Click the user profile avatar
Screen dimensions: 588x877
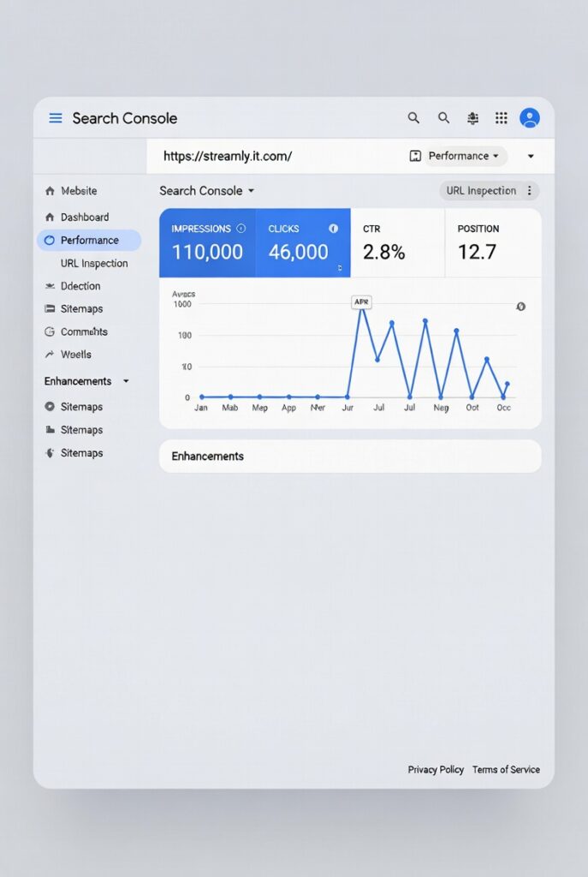click(x=530, y=118)
